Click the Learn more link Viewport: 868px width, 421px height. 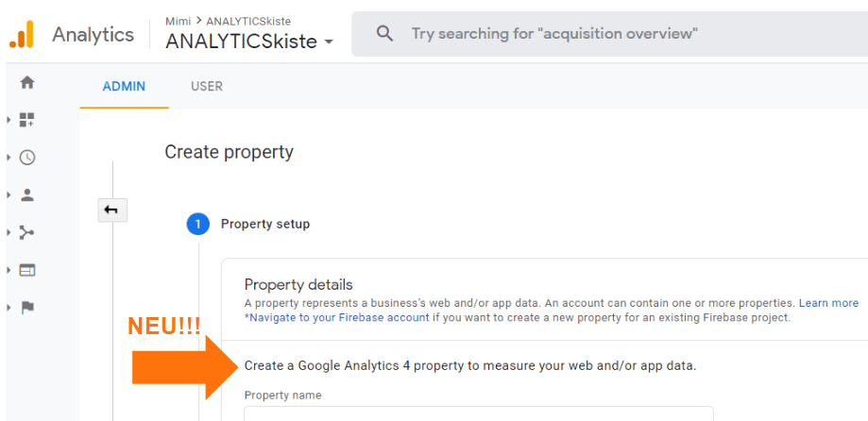828,303
